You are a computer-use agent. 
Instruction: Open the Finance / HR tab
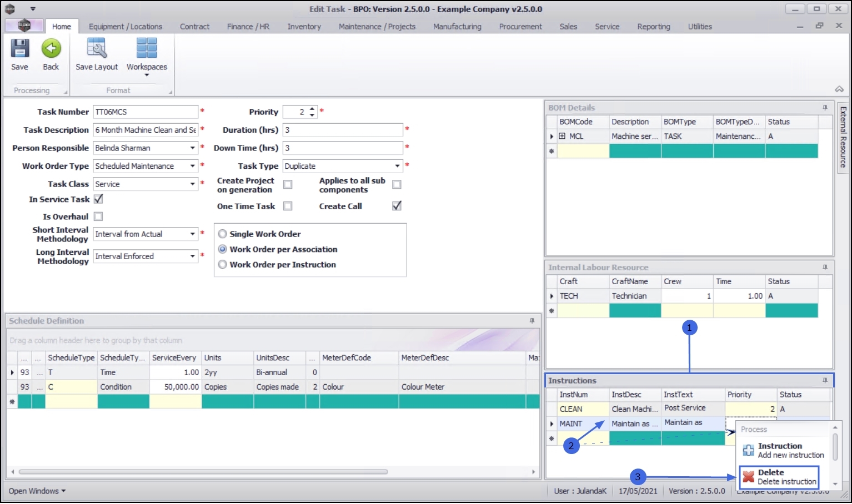(x=248, y=27)
